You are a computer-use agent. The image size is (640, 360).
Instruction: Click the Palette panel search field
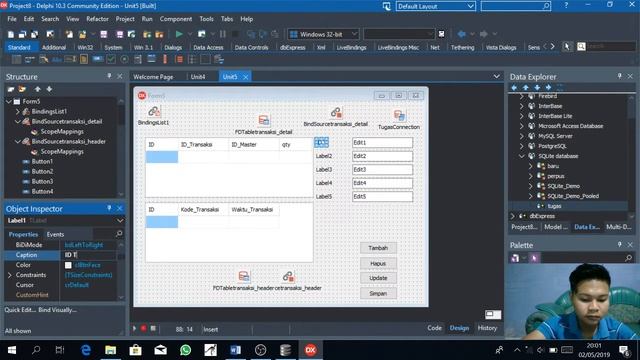click(x=587, y=258)
